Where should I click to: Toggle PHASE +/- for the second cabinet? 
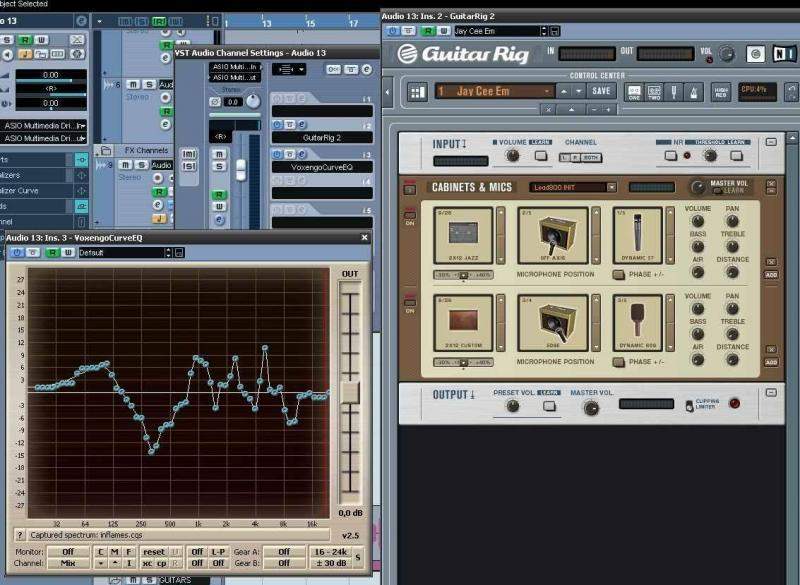pyautogui.click(x=619, y=362)
